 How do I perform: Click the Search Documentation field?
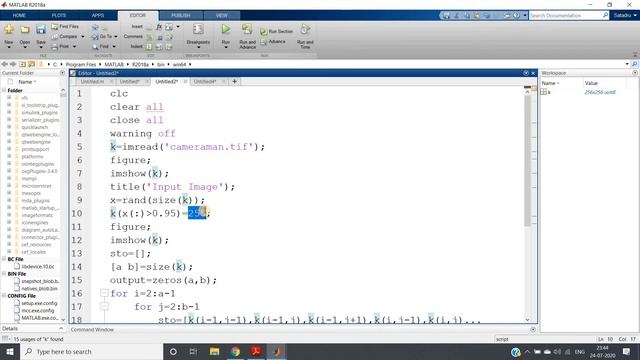565,16
